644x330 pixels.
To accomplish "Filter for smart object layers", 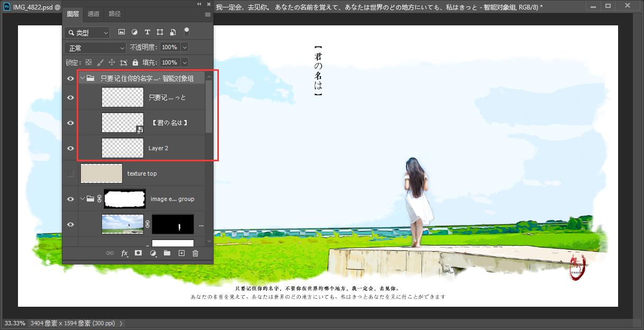I will tap(172, 33).
